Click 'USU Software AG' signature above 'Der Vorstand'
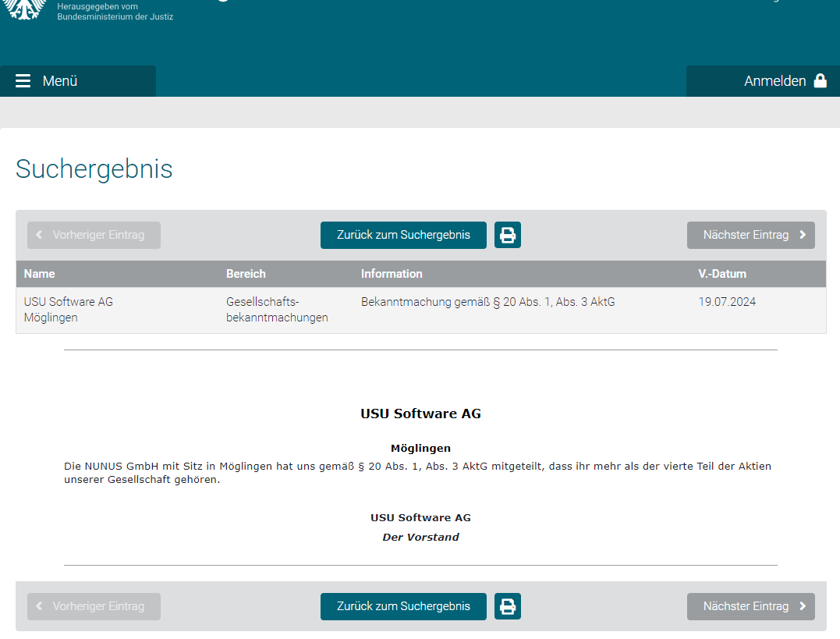840x639 pixels. click(420, 518)
